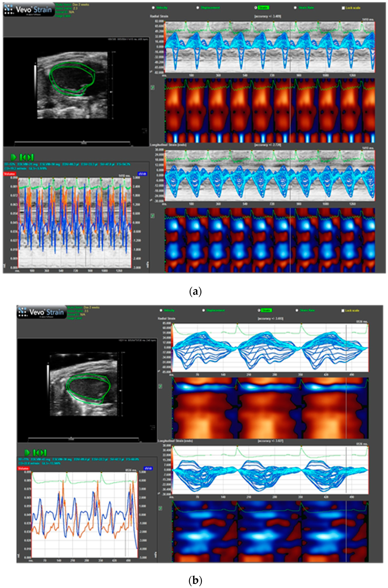Toggle the green checkbox beside the longitudinal strain colormap in panel (b)
388x588 pixels.
[x=160, y=508]
